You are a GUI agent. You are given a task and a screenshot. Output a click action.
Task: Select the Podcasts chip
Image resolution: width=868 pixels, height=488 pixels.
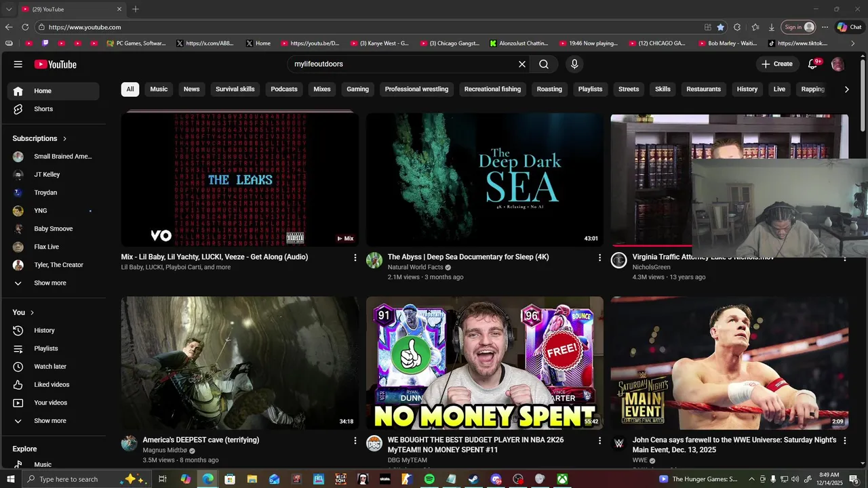coord(284,89)
